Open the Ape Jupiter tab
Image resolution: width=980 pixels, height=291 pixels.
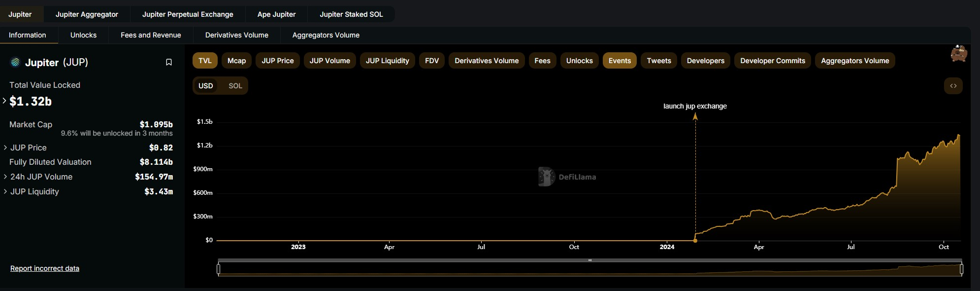coord(276,14)
